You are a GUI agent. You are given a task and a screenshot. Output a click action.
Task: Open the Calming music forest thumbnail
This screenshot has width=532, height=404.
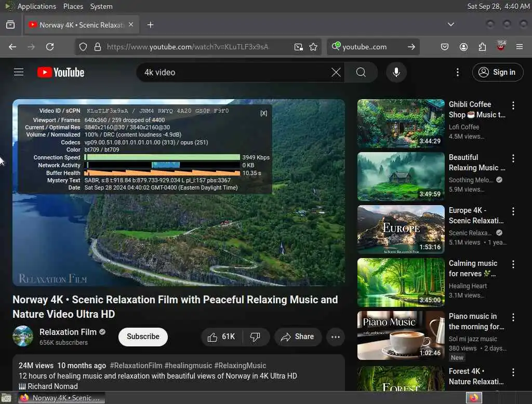(401, 282)
